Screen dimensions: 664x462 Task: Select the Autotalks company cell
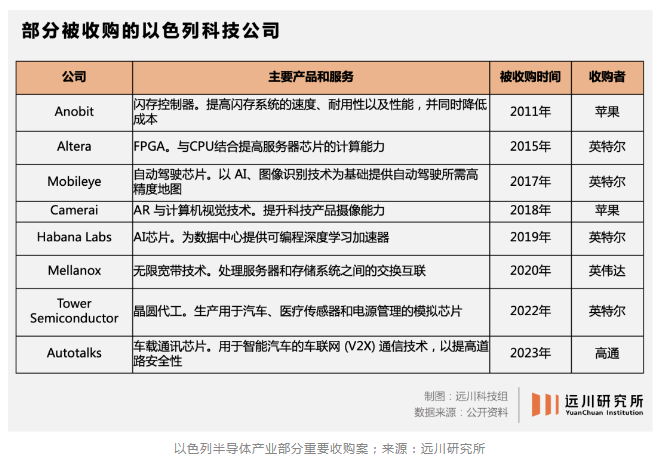74,353
